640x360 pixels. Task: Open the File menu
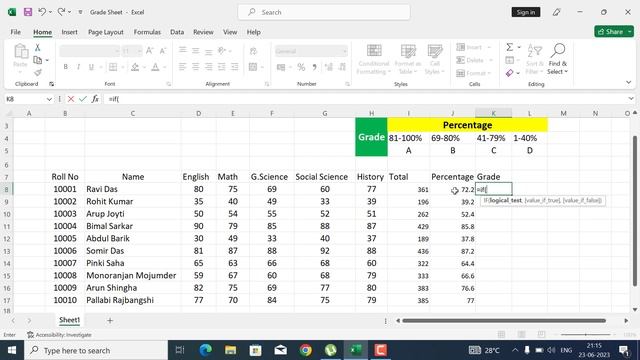(16, 32)
